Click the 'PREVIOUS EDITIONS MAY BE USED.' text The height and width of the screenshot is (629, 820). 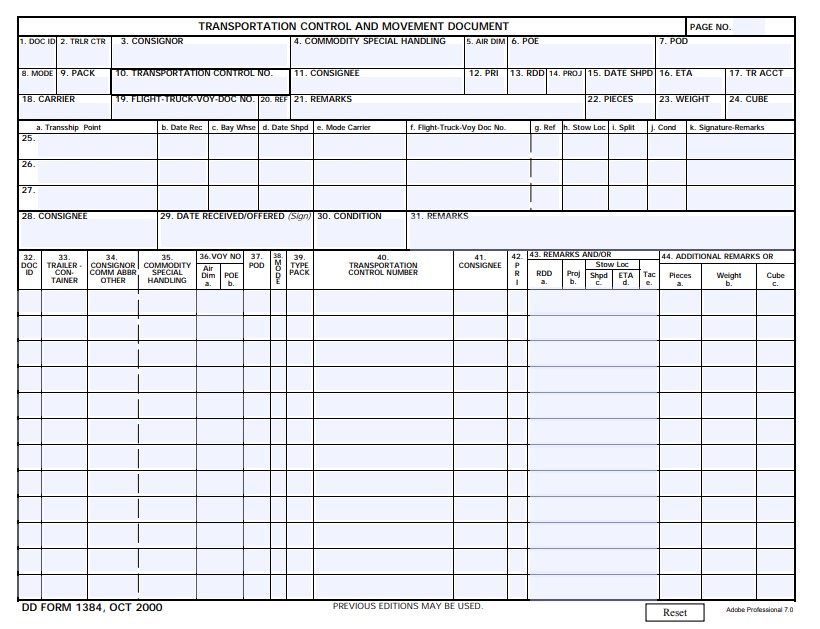click(x=408, y=606)
